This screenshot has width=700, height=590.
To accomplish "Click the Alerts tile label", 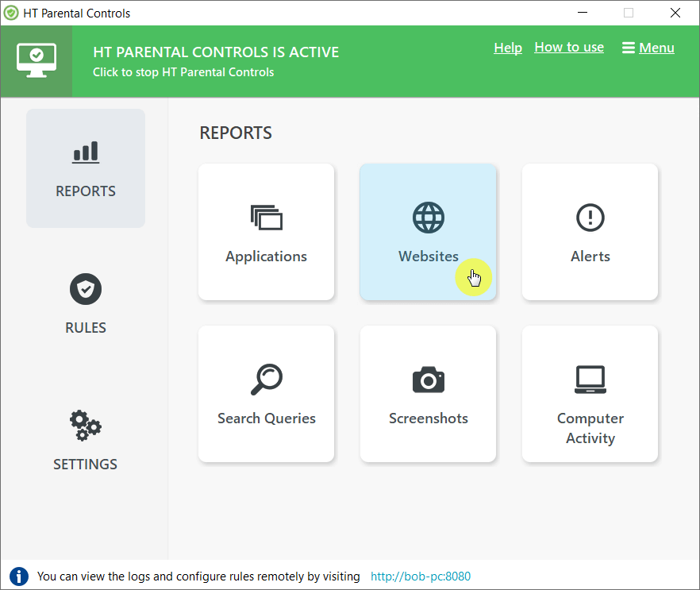I will tap(590, 256).
